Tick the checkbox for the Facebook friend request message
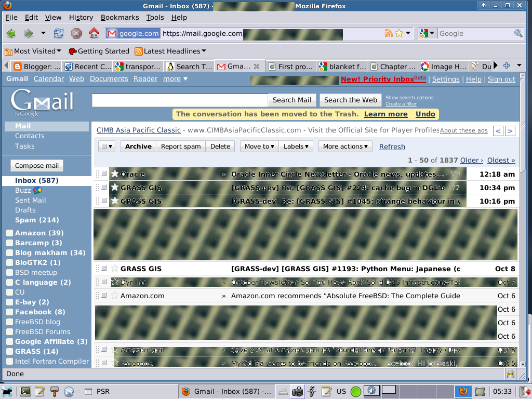This screenshot has width=532, height=399. click(104, 363)
